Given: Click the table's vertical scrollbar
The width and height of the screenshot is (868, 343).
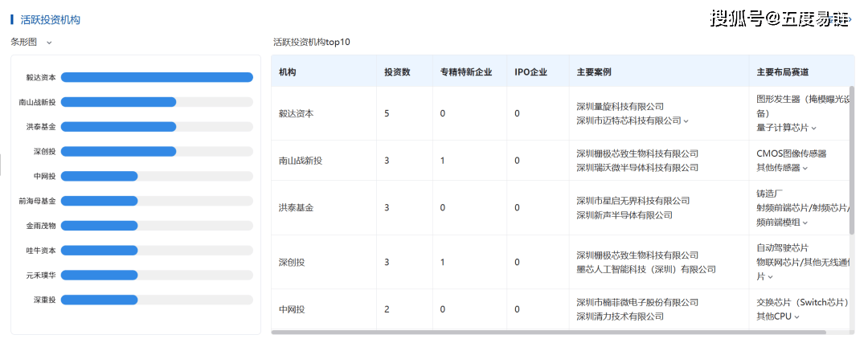Looking at the screenshot, I should pos(852,161).
